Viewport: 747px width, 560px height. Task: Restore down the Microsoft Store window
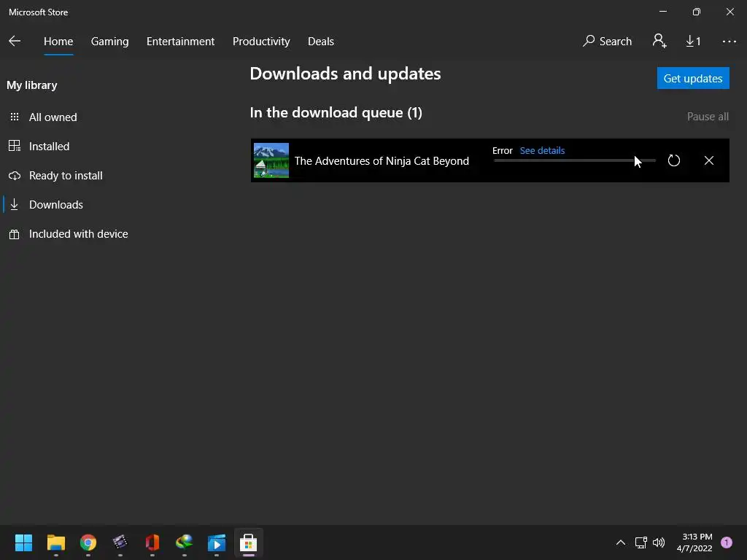[x=696, y=12]
